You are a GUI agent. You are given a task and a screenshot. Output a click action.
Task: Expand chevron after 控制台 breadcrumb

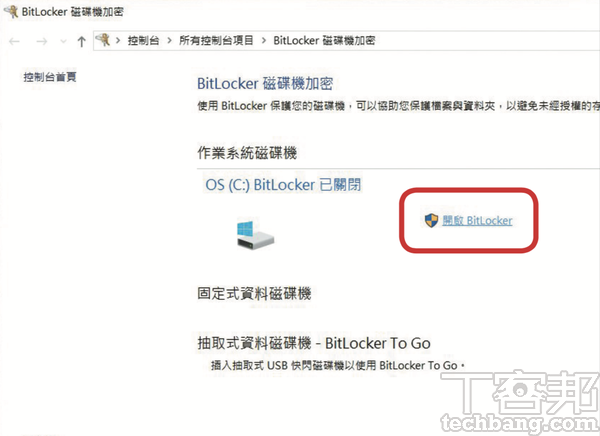click(170, 40)
